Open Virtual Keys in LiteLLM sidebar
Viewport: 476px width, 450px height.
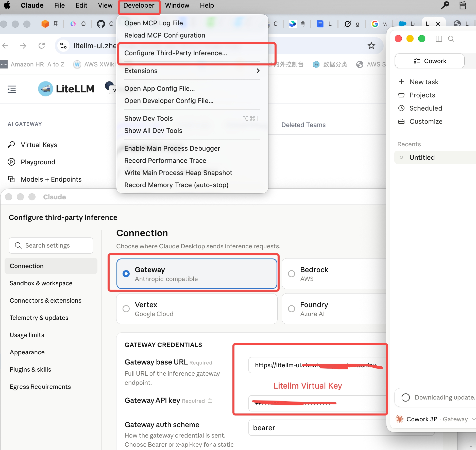[x=39, y=145]
